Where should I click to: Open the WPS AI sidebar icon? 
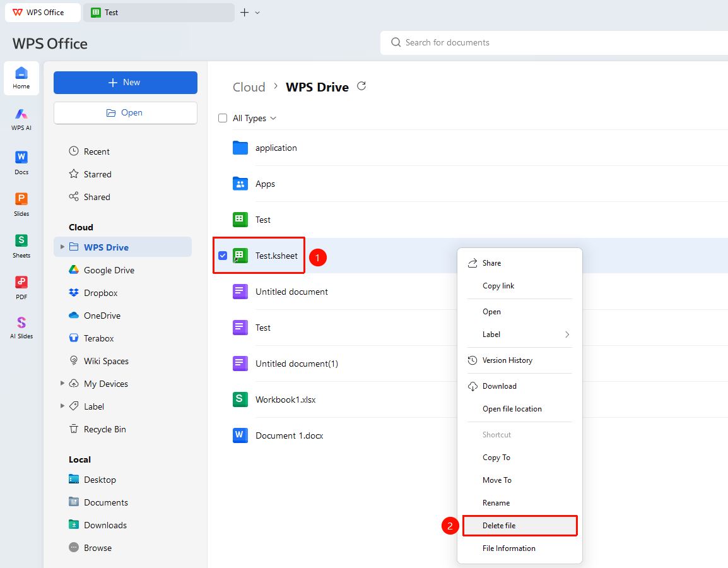[x=21, y=119]
